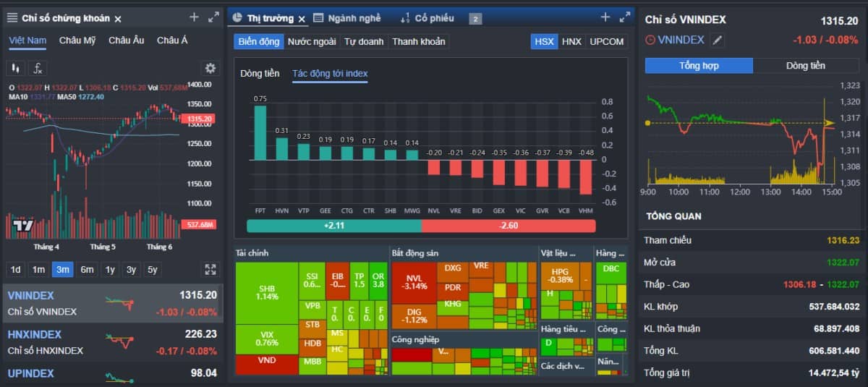Change the candlestick chart type
This screenshot has height=387, width=868.
pos(16,69)
